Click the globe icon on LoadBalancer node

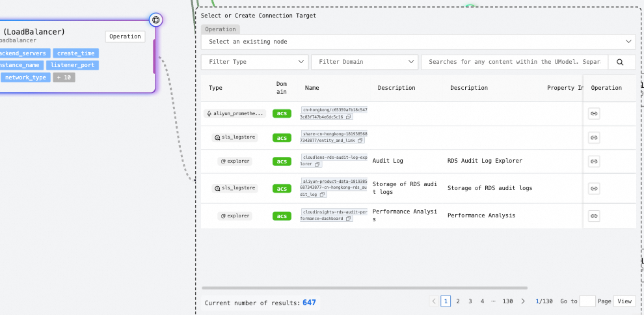click(155, 20)
